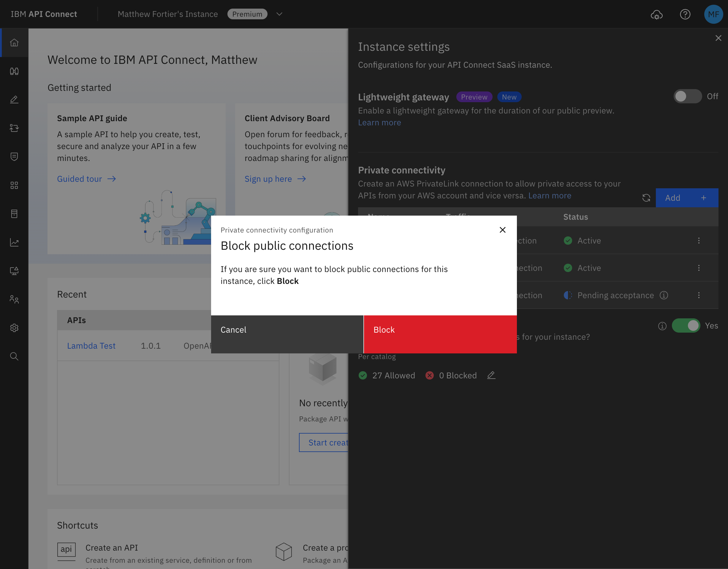Image resolution: width=728 pixels, height=569 pixels.
Task: Open overflow menu for first Active connection
Action: tap(699, 240)
